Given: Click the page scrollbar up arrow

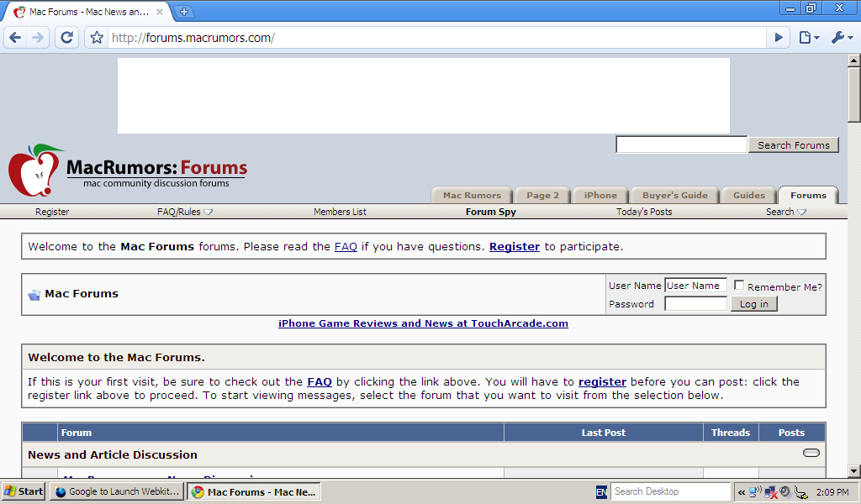Looking at the screenshot, I should point(854,60).
